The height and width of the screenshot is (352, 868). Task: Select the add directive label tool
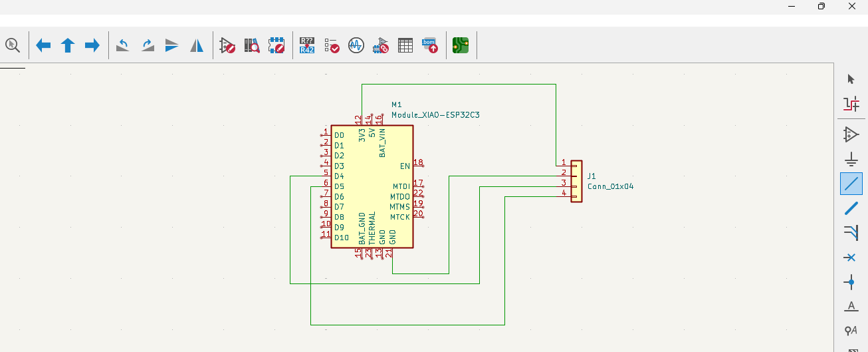[851, 331]
